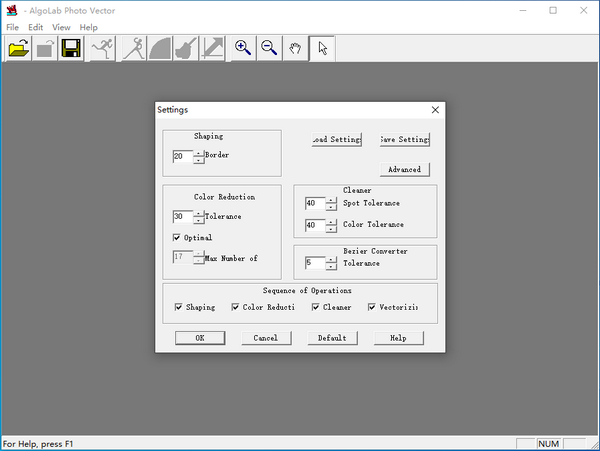This screenshot has width=600, height=451.
Task: Open the View menu
Action: (61, 27)
